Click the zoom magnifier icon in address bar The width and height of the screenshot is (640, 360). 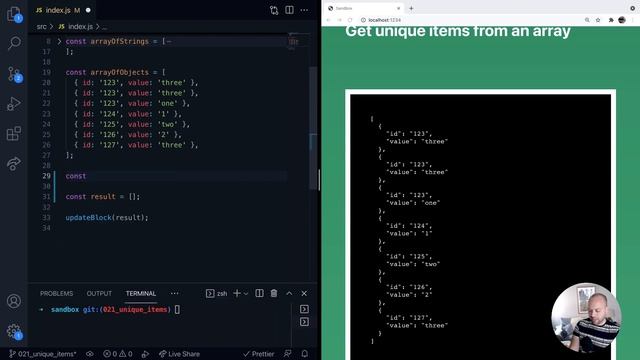click(x=587, y=20)
